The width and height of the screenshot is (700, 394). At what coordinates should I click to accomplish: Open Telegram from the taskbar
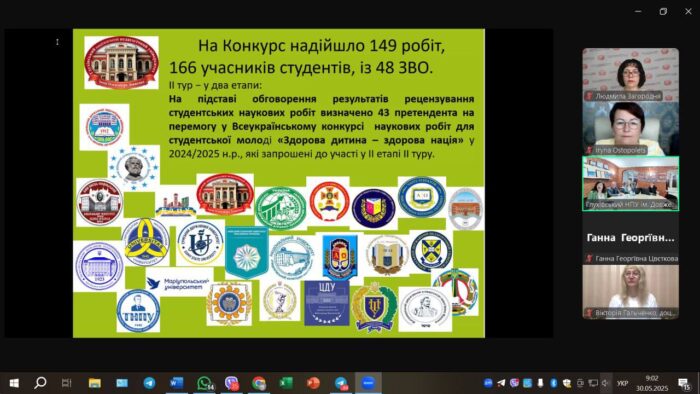(150, 383)
